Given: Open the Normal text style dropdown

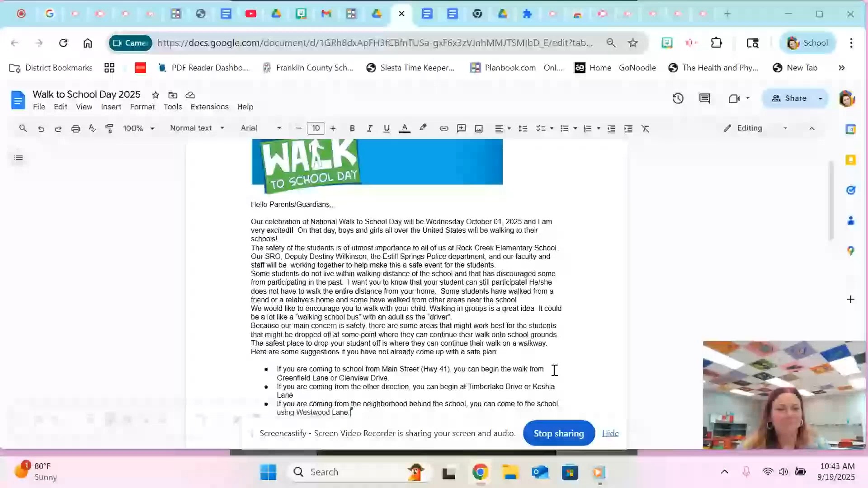Looking at the screenshot, I should (x=197, y=128).
